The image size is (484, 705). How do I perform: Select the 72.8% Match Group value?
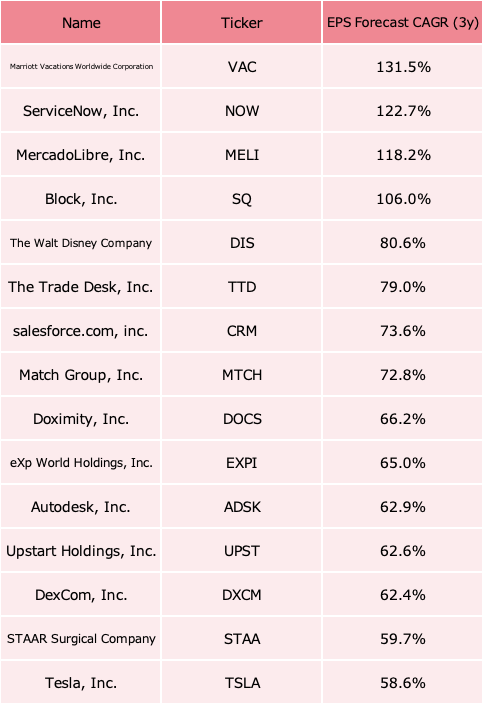pos(403,375)
